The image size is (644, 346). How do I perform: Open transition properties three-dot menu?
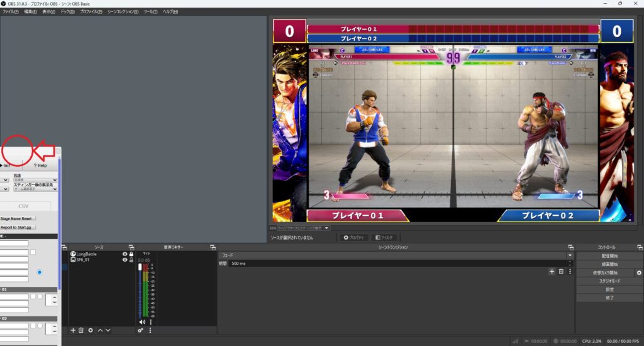[x=570, y=271]
